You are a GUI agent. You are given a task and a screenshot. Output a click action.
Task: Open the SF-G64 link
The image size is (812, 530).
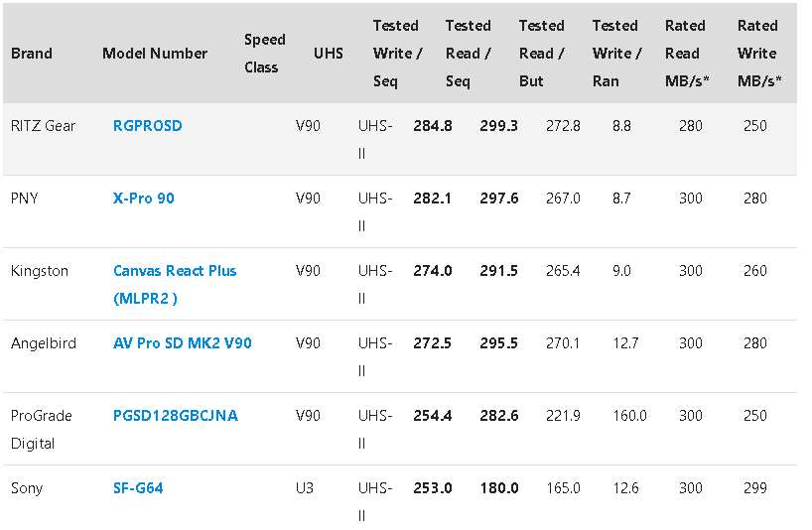(138, 488)
